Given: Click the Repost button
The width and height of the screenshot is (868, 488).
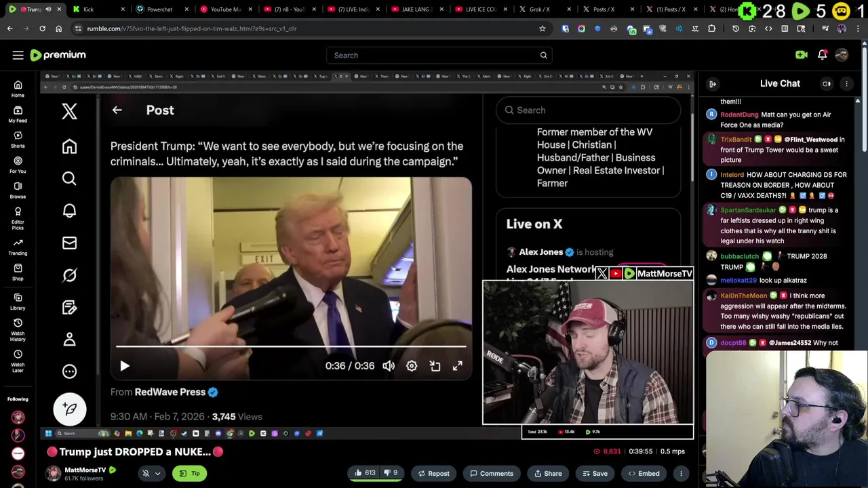Looking at the screenshot, I should tap(433, 474).
